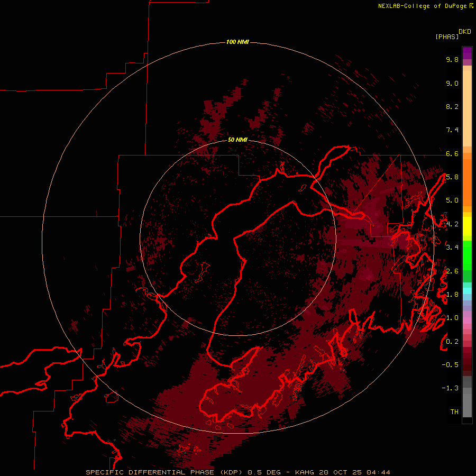
Task: Click the 5.0 scale value
Action: pyautogui.click(x=452, y=200)
